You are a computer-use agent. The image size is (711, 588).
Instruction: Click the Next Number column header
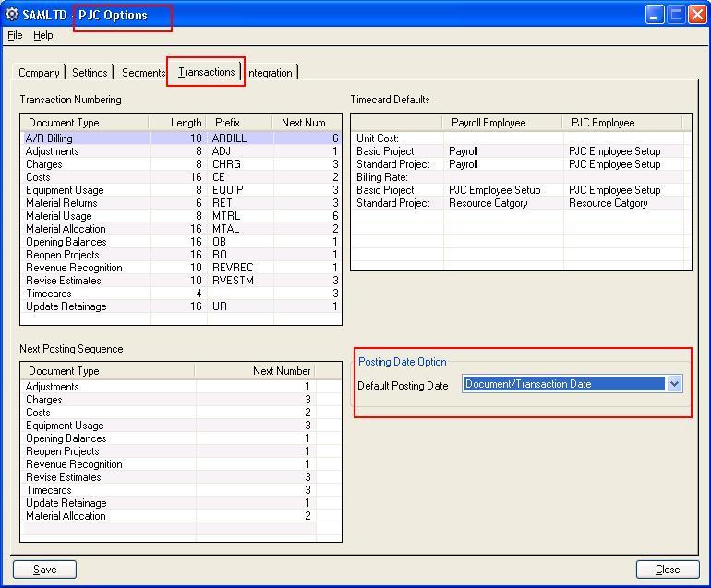coord(255,371)
